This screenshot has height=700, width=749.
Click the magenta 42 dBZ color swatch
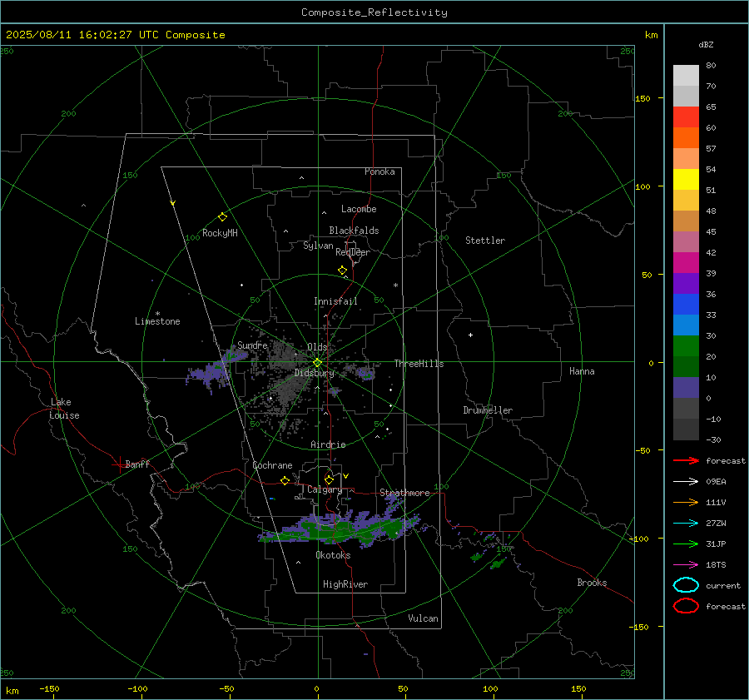[x=686, y=262]
